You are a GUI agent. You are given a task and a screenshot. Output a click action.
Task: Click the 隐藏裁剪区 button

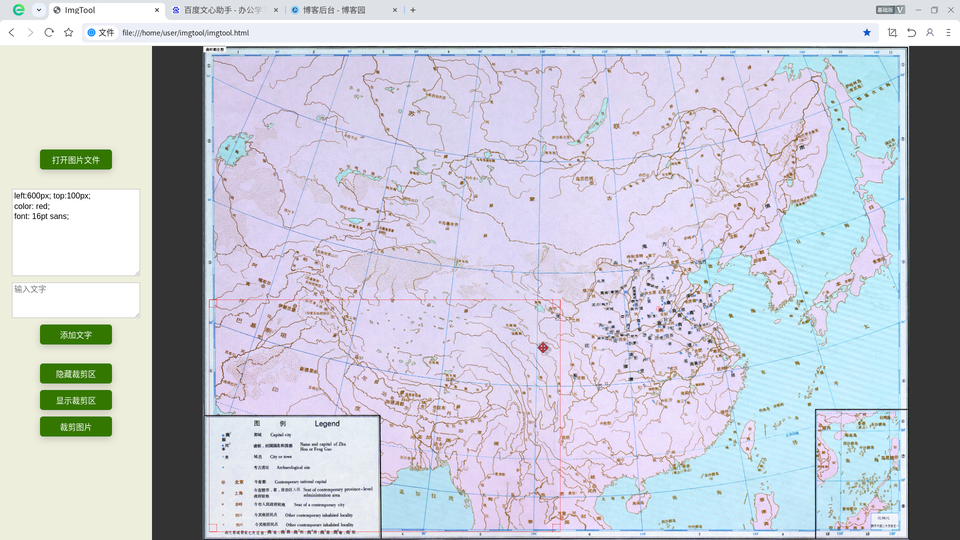pyautogui.click(x=76, y=373)
